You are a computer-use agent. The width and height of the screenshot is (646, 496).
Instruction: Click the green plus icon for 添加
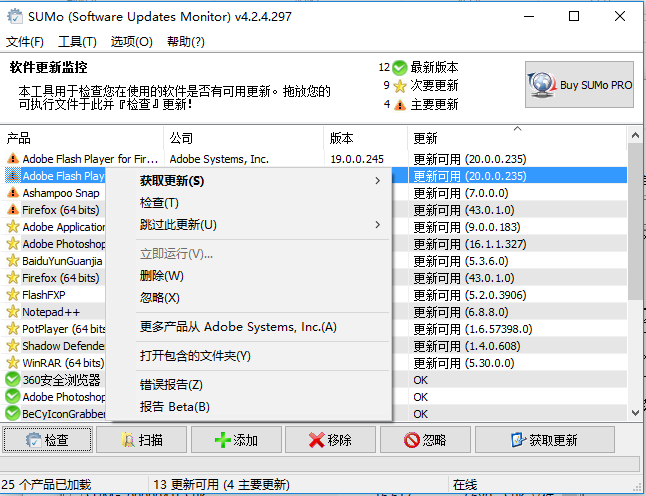(x=223, y=440)
